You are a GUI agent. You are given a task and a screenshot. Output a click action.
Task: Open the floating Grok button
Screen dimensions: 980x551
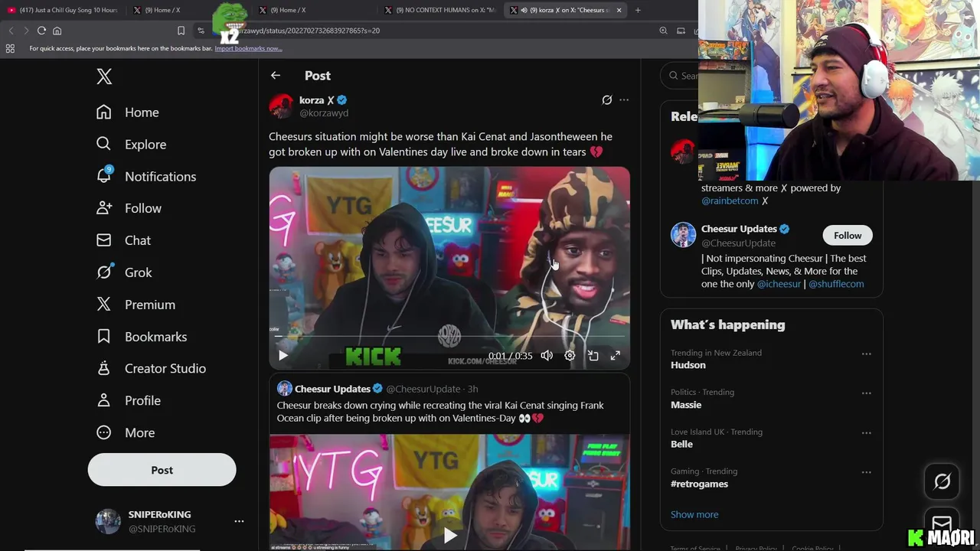click(x=942, y=481)
